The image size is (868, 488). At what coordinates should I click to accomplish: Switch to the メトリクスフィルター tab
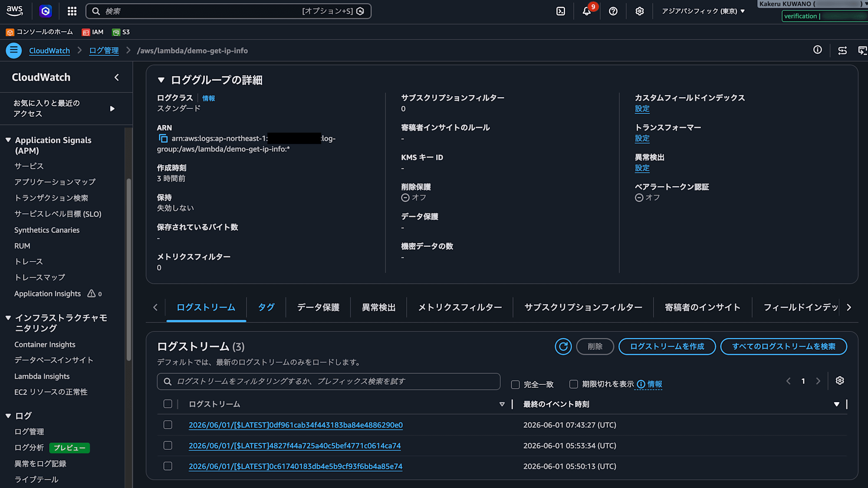tap(460, 307)
